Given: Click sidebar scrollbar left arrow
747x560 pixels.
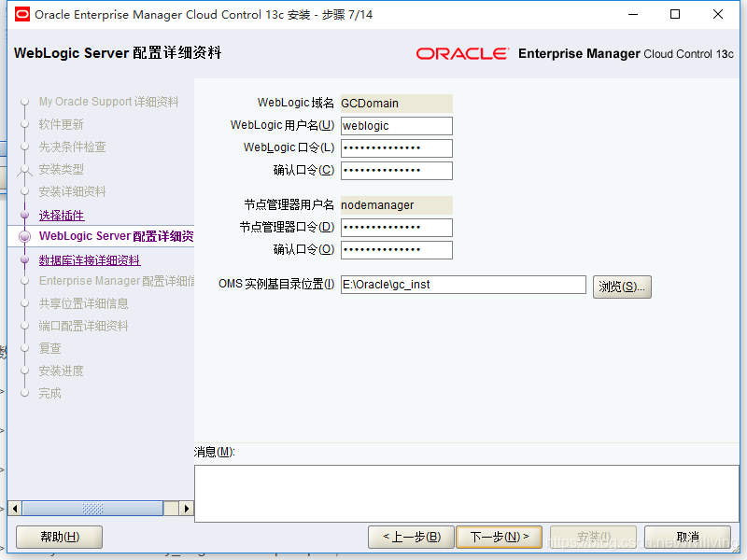Looking at the screenshot, I should click(15, 509).
